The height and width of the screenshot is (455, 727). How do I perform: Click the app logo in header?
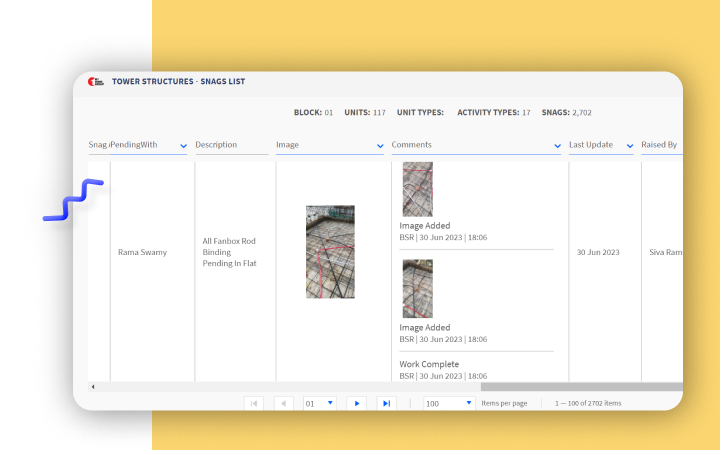coord(95,81)
